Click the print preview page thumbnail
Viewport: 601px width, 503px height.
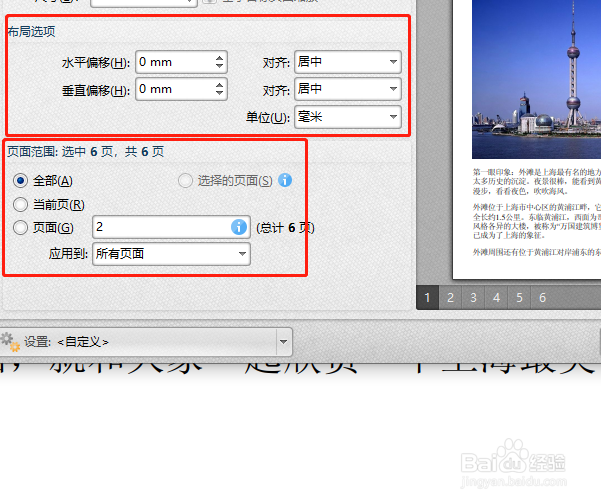point(527,140)
